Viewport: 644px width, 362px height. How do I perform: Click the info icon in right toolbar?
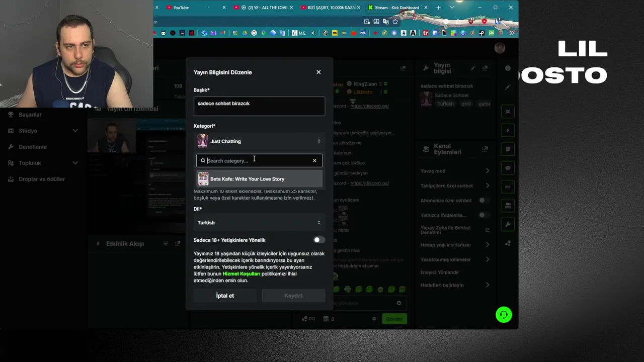pyautogui.click(x=508, y=68)
